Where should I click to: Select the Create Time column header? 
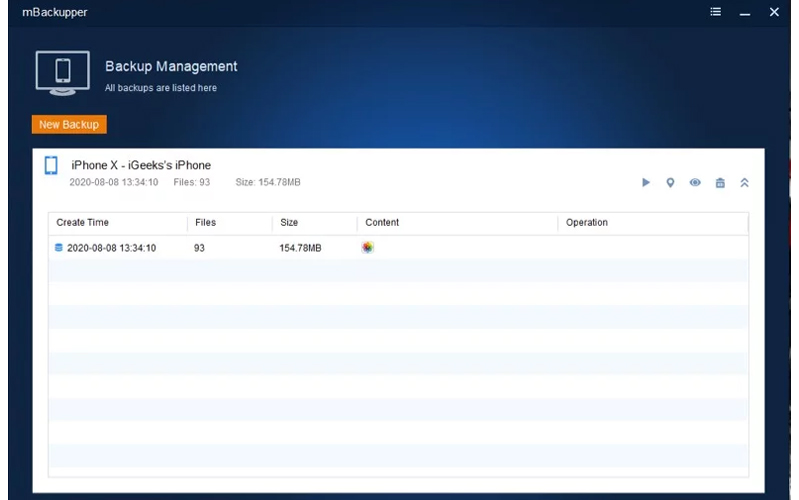point(83,223)
